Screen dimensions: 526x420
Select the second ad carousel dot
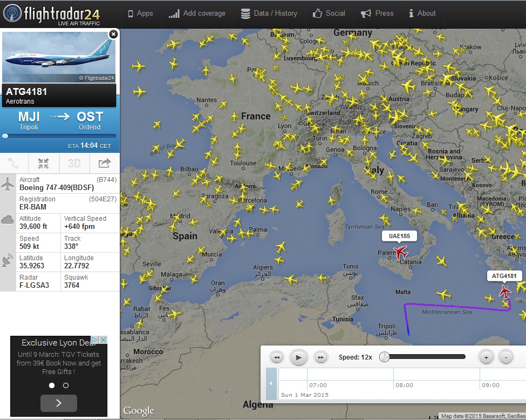coord(66,385)
